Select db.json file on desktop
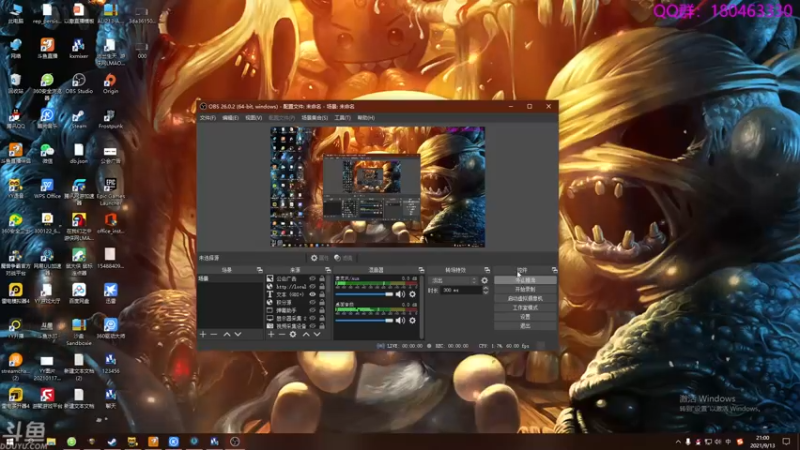800x450 pixels. tap(79, 154)
